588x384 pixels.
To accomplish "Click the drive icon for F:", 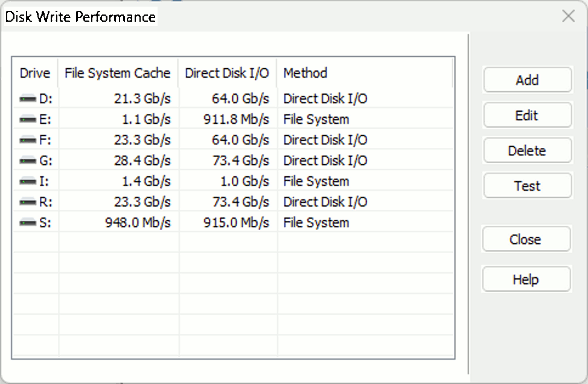I will pyautogui.click(x=28, y=140).
